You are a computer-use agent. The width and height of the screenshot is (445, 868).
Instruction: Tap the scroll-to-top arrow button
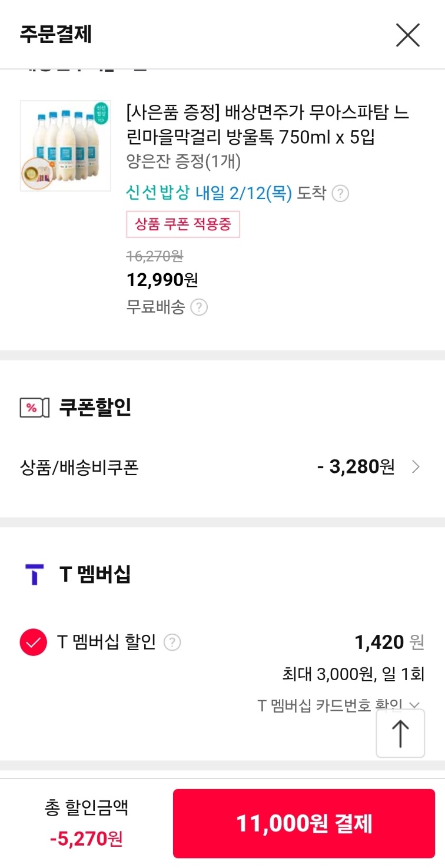400,733
